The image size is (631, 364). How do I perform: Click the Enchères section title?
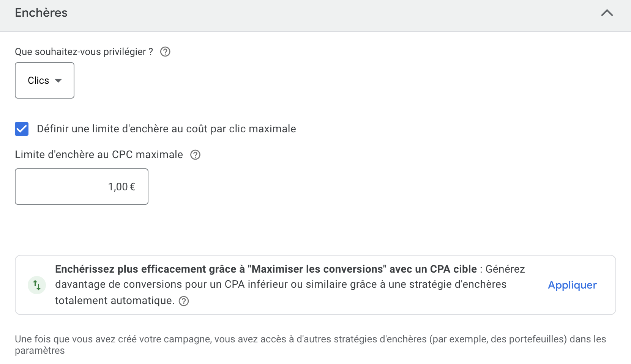[41, 13]
